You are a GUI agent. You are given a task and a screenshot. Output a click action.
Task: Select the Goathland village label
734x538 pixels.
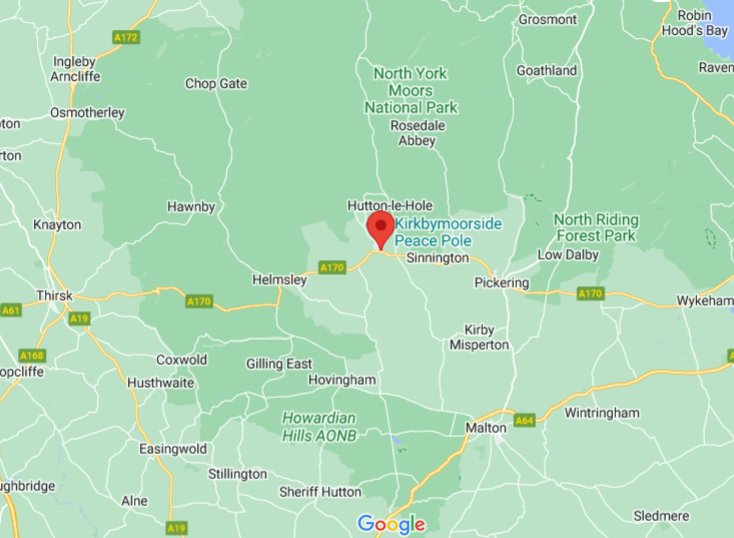546,70
